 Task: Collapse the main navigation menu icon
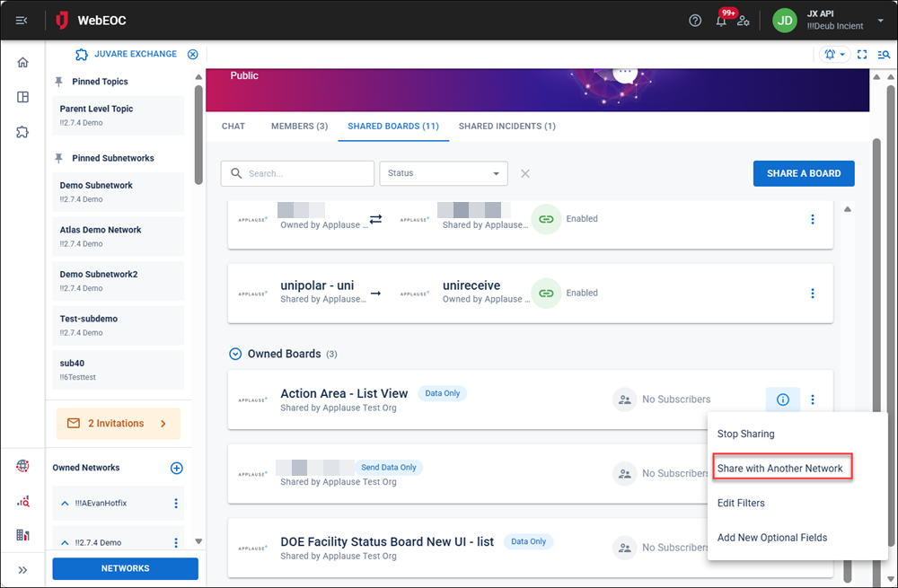click(22, 21)
